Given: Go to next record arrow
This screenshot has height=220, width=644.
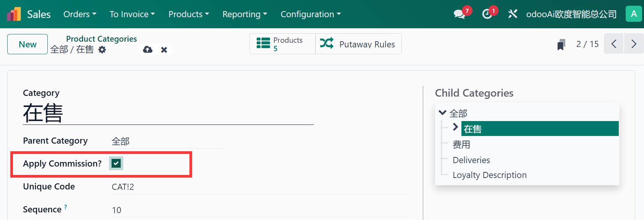Looking at the screenshot, I should click(x=634, y=44).
